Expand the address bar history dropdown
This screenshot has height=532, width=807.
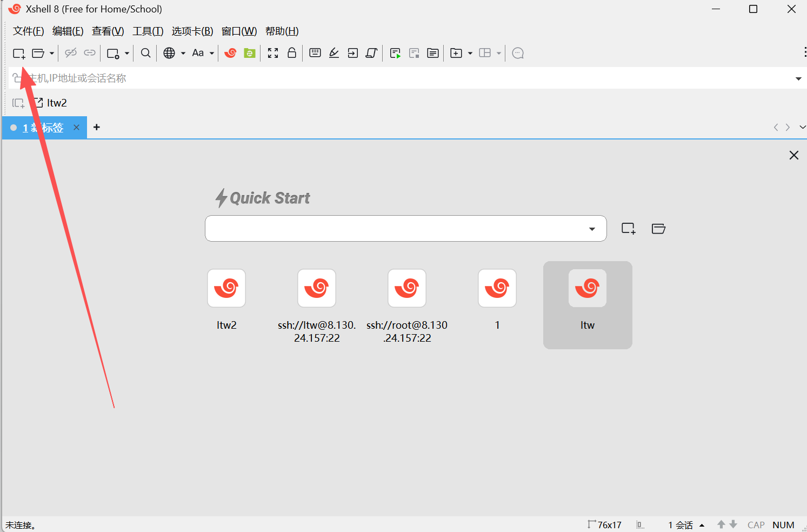tap(798, 79)
